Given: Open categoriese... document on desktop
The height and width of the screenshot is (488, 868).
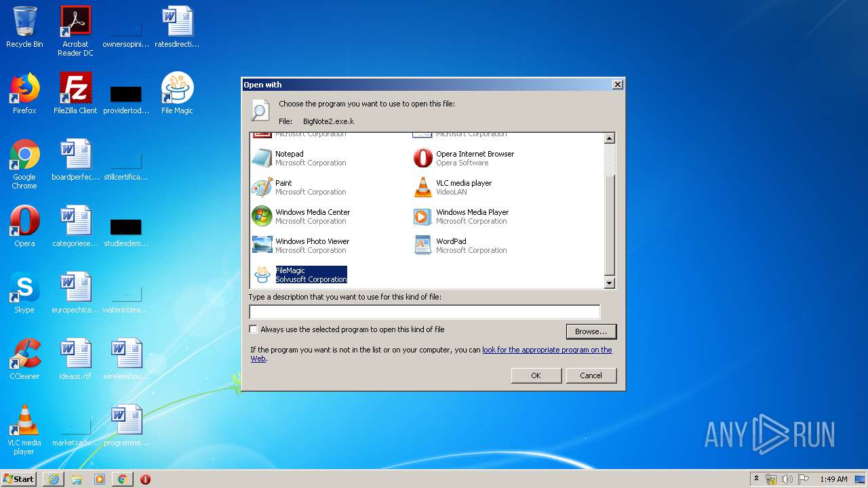Looking at the screenshot, I should [75, 226].
